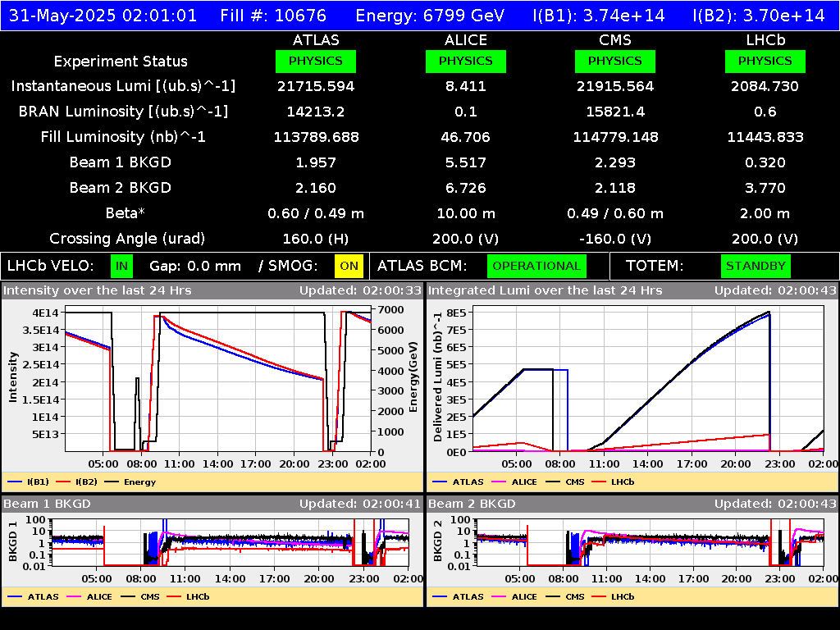840x630 pixels.
Task: Click the ATLAS PHYSICS status badge
Action: pos(316,61)
